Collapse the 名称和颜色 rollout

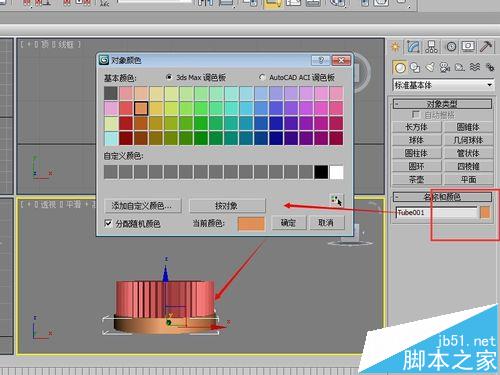442,197
